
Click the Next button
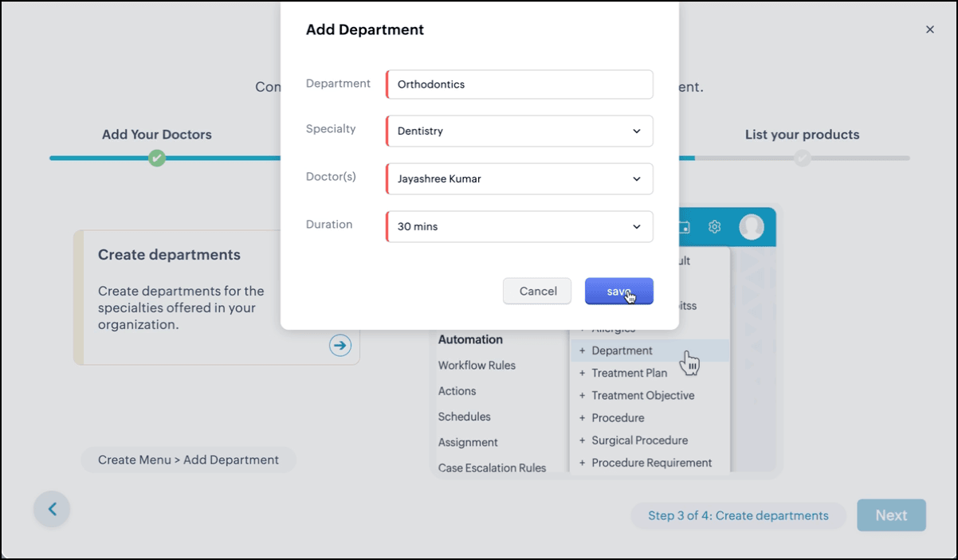pos(891,515)
